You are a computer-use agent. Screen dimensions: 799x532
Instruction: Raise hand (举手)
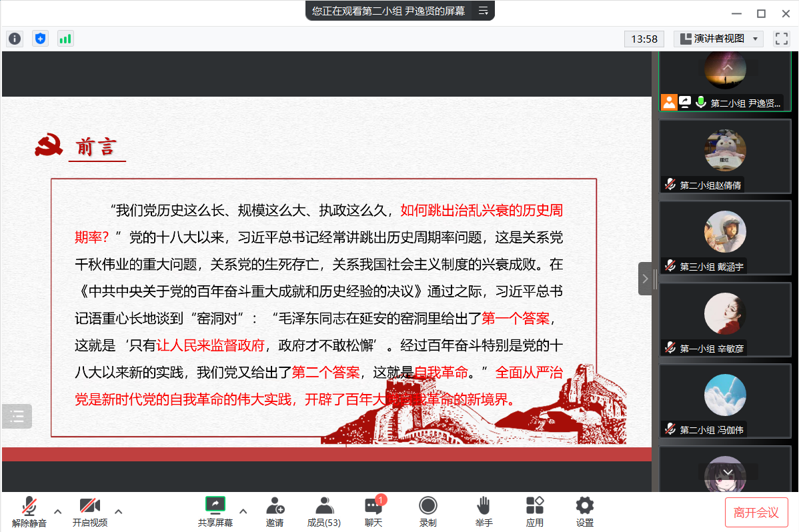484,512
